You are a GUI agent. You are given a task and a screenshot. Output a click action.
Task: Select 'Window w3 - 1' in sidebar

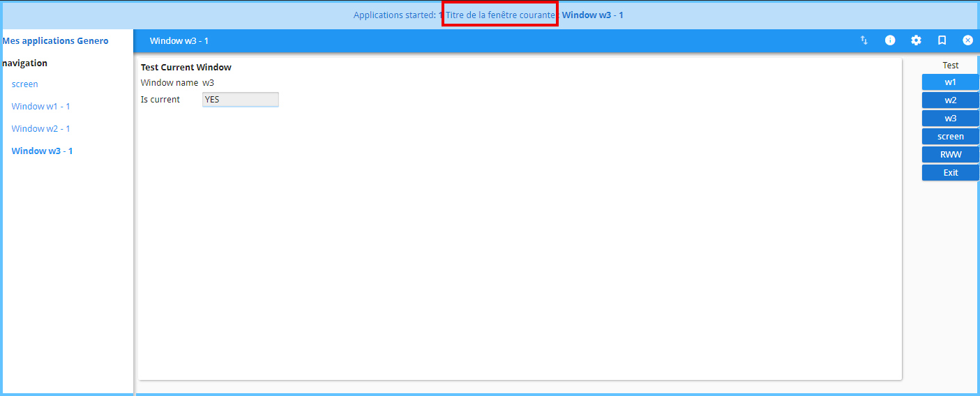point(42,151)
